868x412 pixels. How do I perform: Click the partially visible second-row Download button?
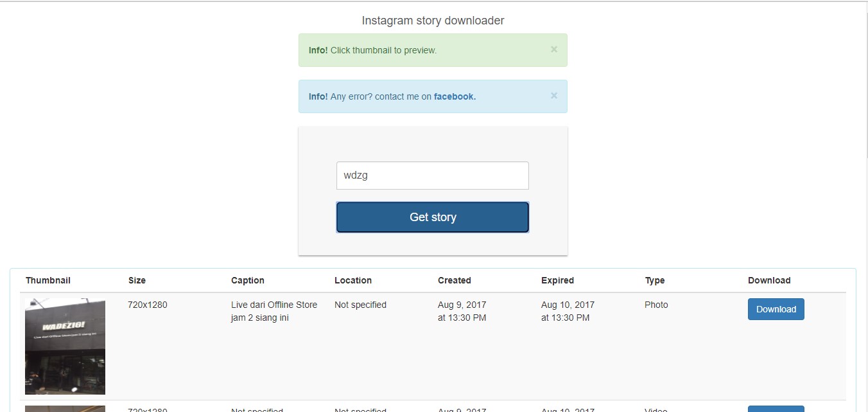click(x=776, y=409)
